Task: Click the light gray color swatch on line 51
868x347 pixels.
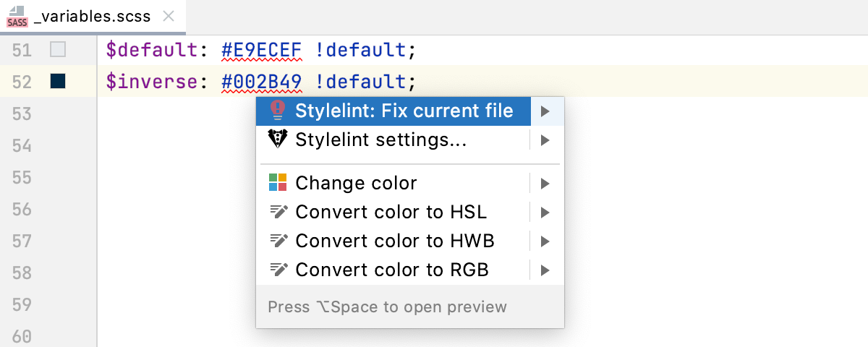Action: [58, 50]
